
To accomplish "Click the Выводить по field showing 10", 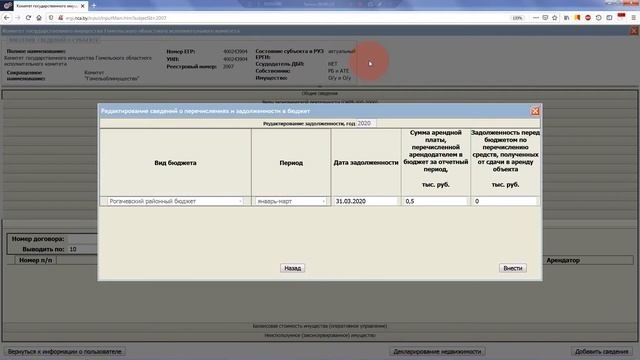I will (x=82, y=249).
